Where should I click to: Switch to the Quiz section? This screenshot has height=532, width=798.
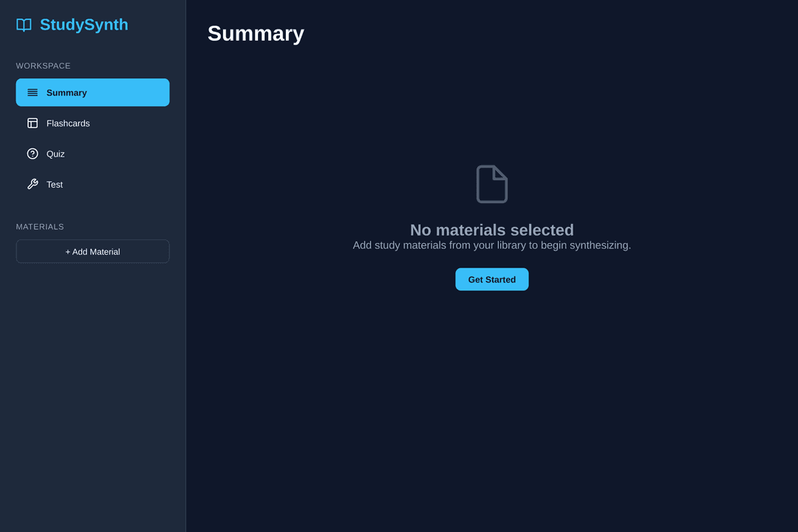pyautogui.click(x=92, y=154)
